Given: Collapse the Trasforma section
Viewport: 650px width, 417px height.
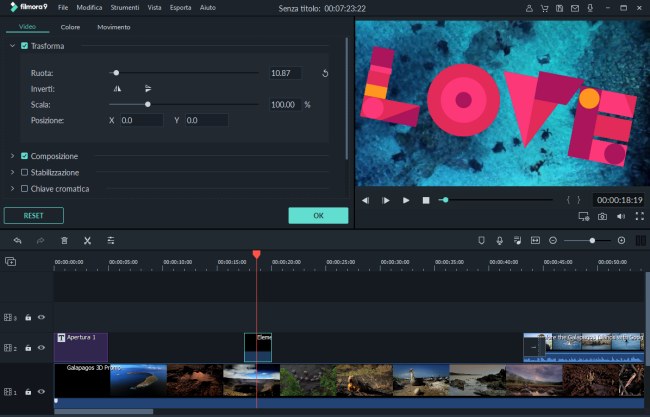Looking at the screenshot, I should (12, 46).
